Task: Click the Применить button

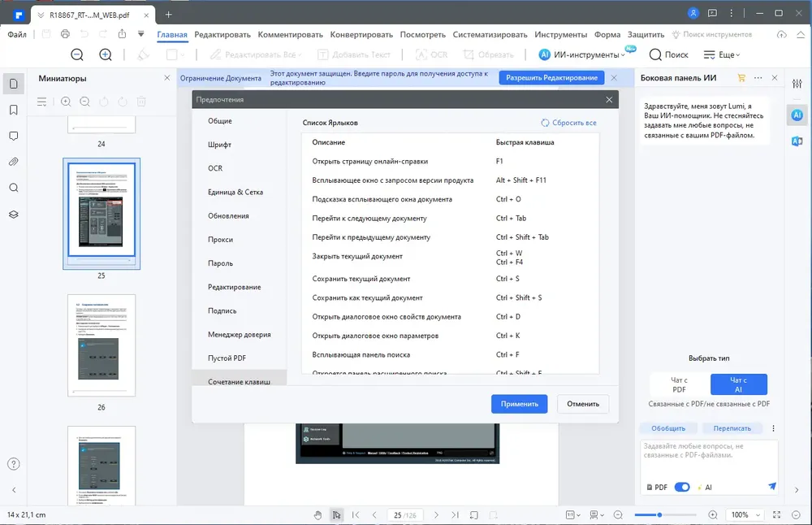Action: 520,404
